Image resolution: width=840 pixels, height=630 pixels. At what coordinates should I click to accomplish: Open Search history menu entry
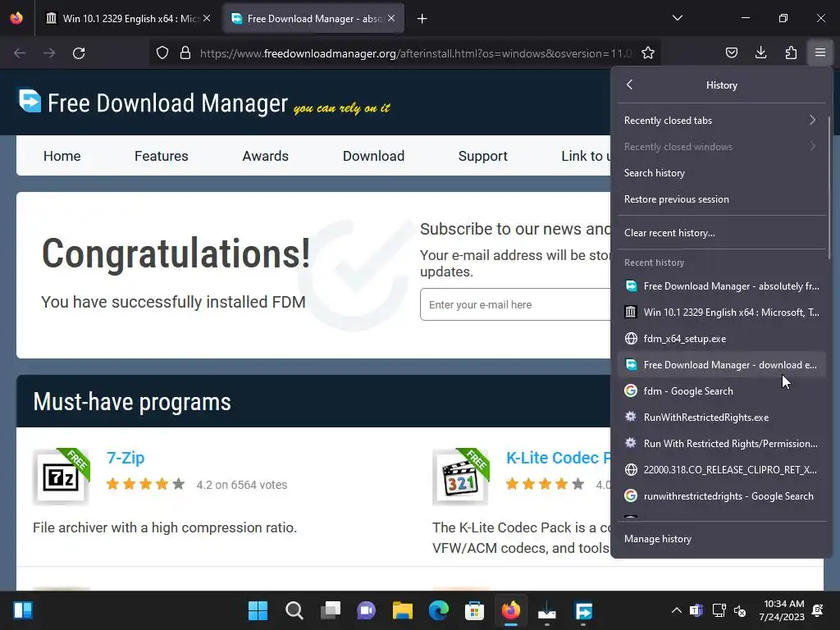point(721,172)
